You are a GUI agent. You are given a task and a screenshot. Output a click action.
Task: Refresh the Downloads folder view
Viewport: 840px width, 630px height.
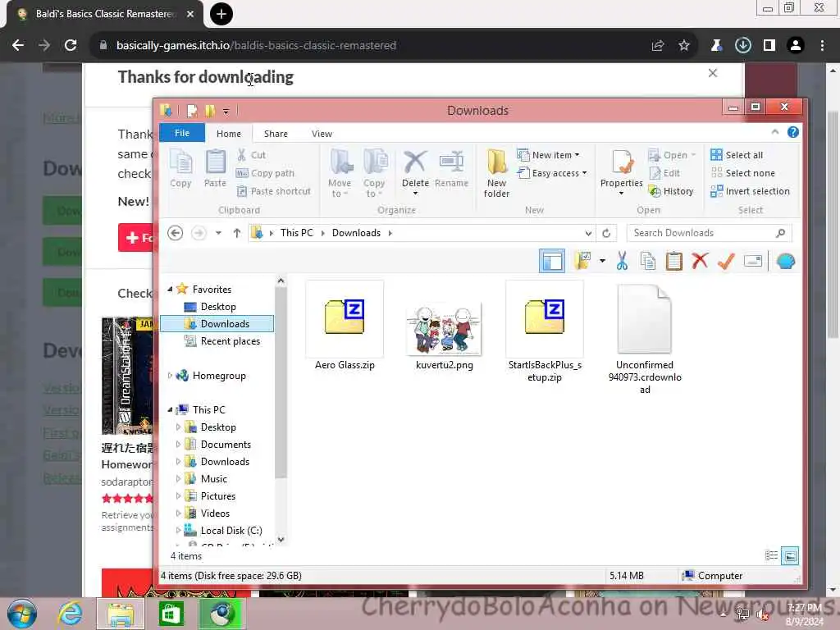[x=606, y=233]
